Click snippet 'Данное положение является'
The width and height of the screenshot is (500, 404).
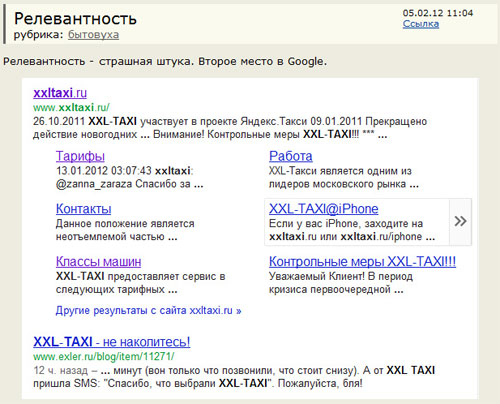click(x=125, y=224)
